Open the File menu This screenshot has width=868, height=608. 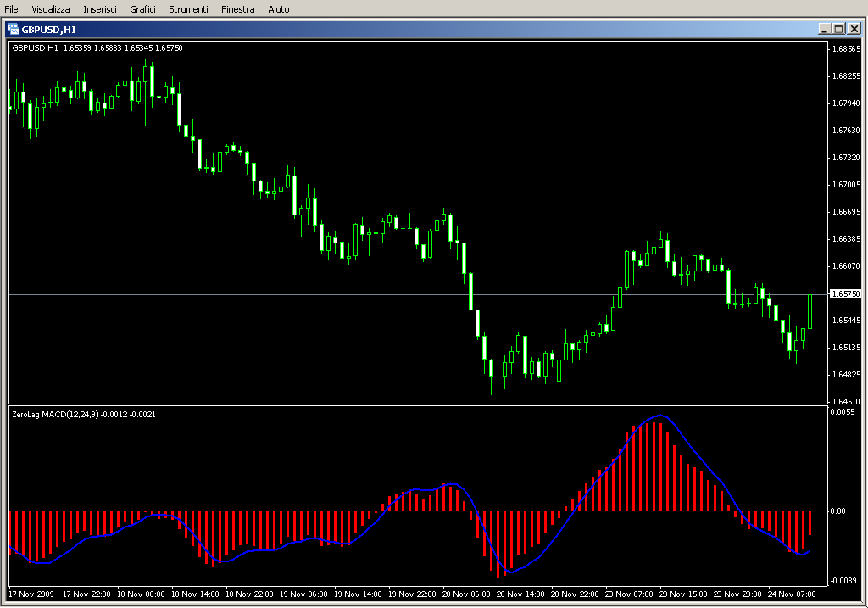[x=11, y=9]
